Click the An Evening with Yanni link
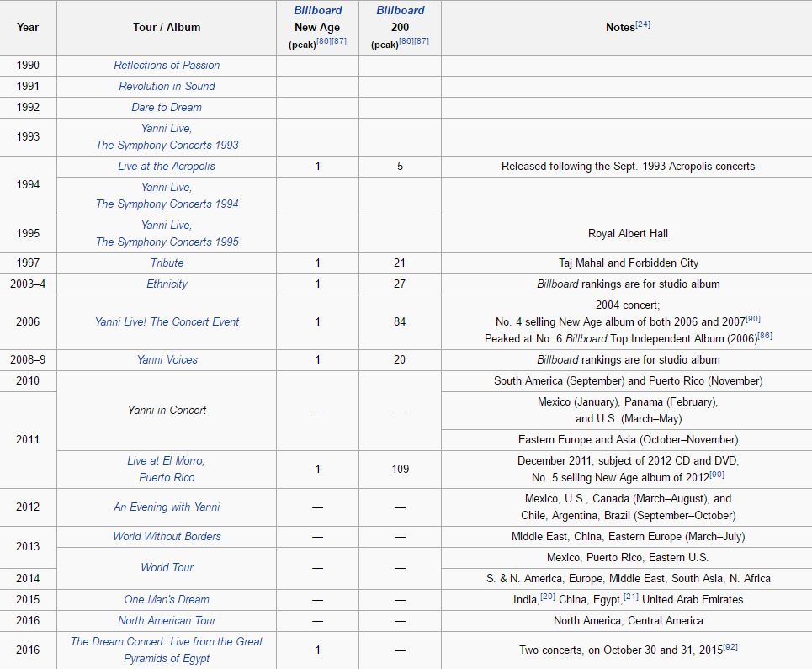The width and height of the screenshot is (812, 669). 167,507
